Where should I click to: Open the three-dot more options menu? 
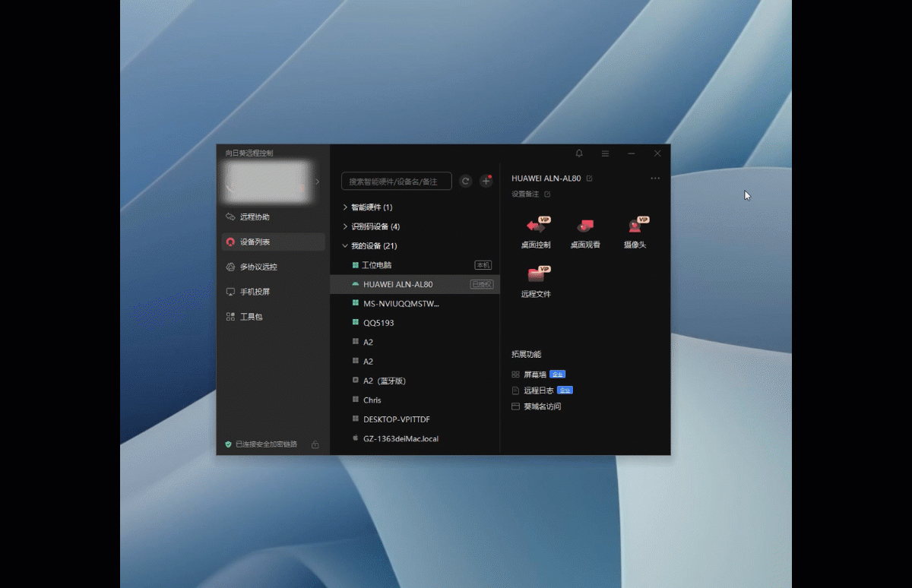click(x=655, y=179)
